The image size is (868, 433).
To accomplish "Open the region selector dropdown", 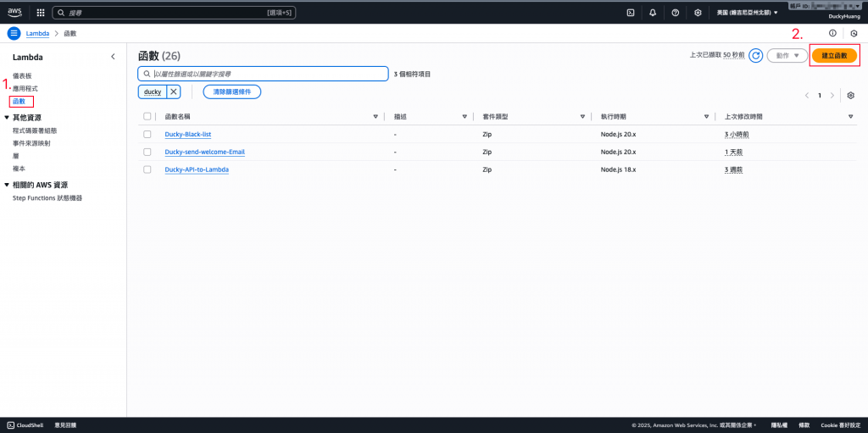I will coord(747,12).
